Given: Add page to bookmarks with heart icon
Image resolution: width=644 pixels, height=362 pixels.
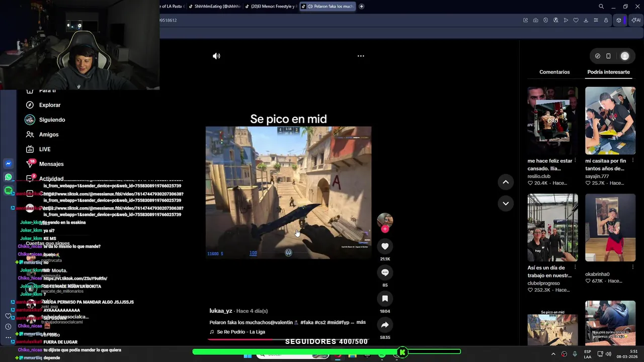Looking at the screenshot, I should click(576, 20).
